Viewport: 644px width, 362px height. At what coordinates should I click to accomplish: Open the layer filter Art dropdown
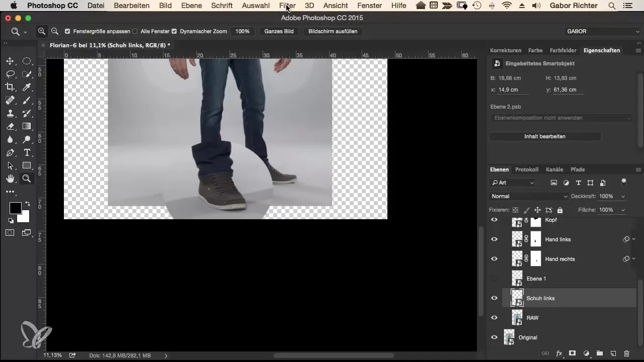click(x=512, y=183)
